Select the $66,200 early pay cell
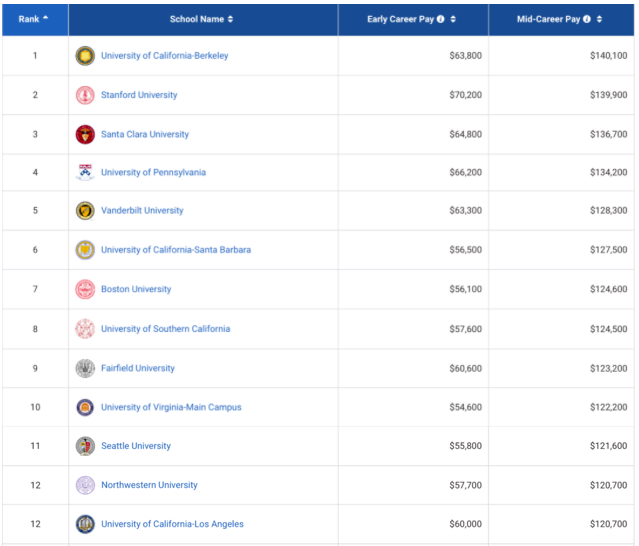The width and height of the screenshot is (639, 546). [x=413, y=172]
